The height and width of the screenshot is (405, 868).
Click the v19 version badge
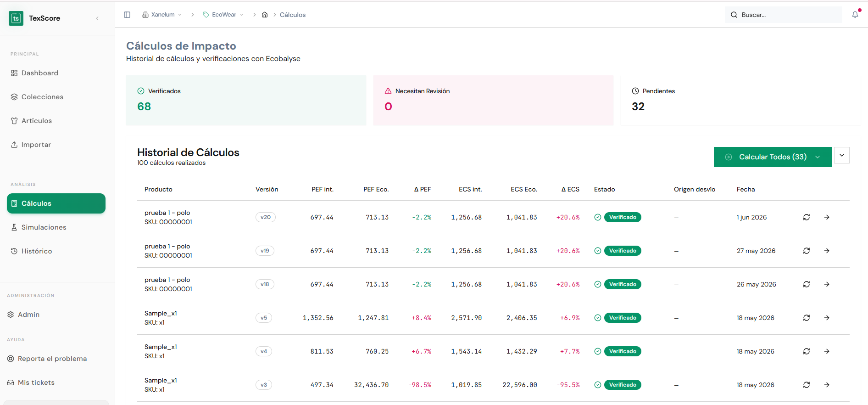(x=265, y=251)
